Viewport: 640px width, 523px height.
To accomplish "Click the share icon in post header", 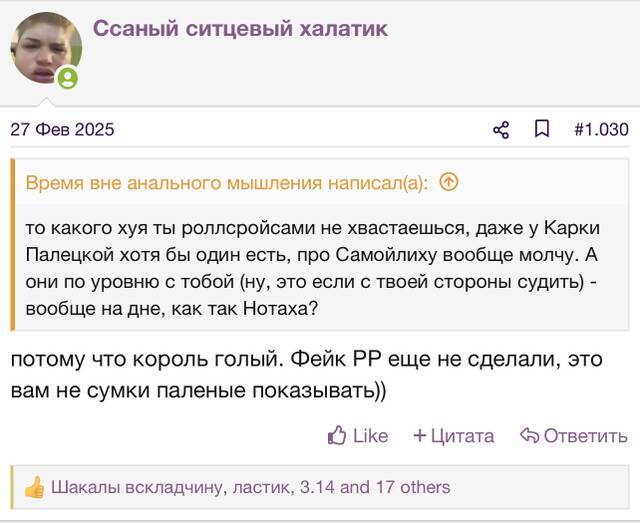I will click(x=501, y=130).
